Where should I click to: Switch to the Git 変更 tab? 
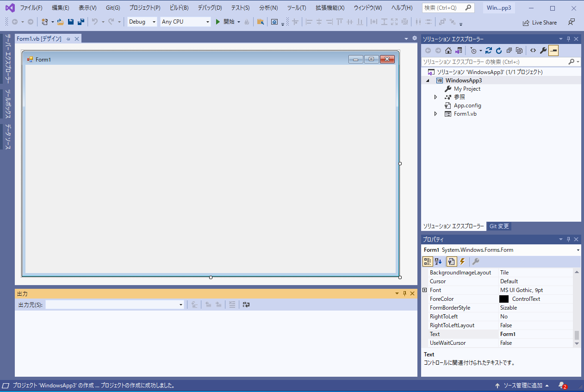(x=499, y=226)
